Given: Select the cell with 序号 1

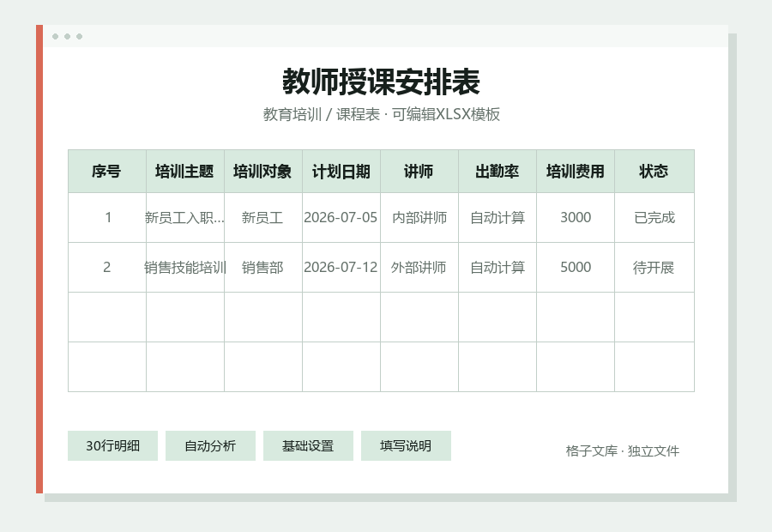Looking at the screenshot, I should click(107, 218).
